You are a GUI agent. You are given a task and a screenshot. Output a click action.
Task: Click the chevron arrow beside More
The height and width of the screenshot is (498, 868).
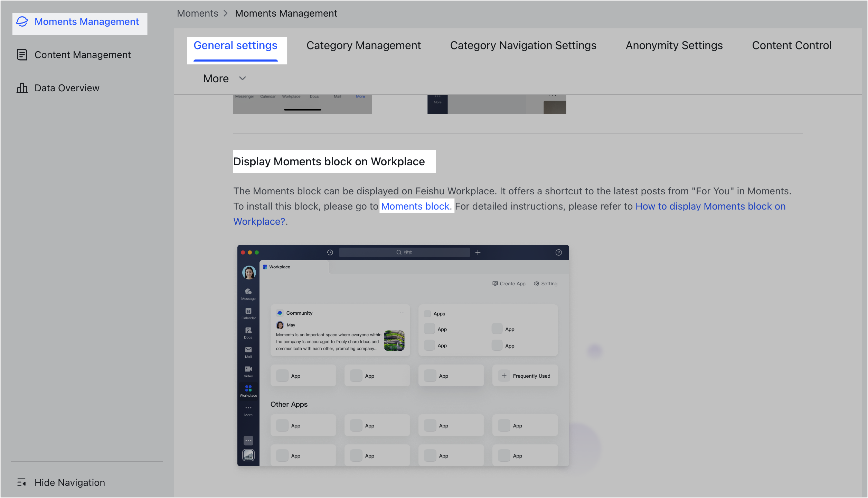tap(243, 79)
